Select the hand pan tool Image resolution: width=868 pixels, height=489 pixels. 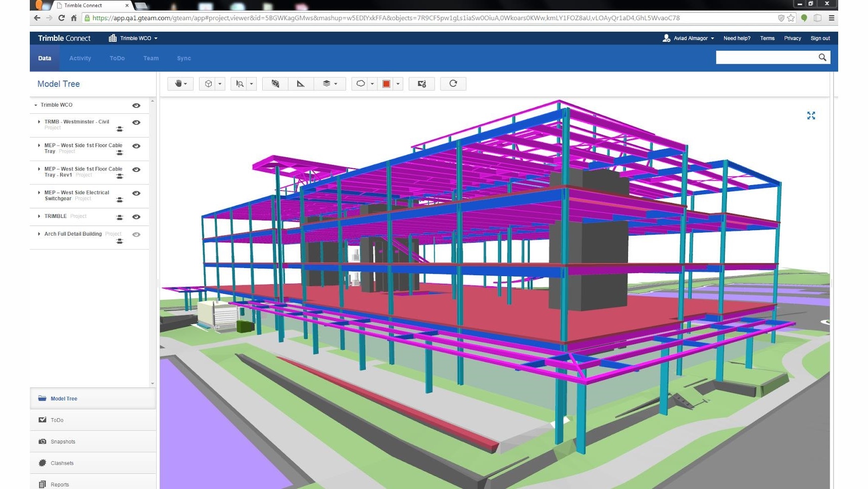pyautogui.click(x=178, y=84)
